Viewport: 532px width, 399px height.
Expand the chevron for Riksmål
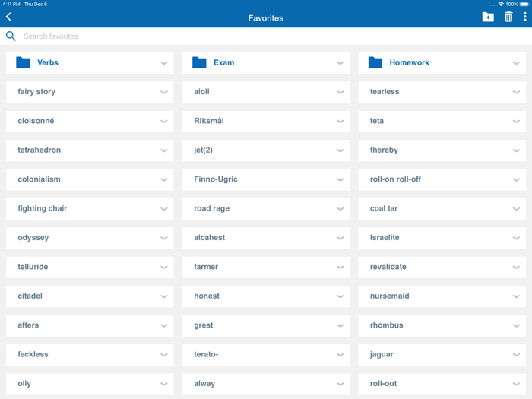pyautogui.click(x=340, y=121)
